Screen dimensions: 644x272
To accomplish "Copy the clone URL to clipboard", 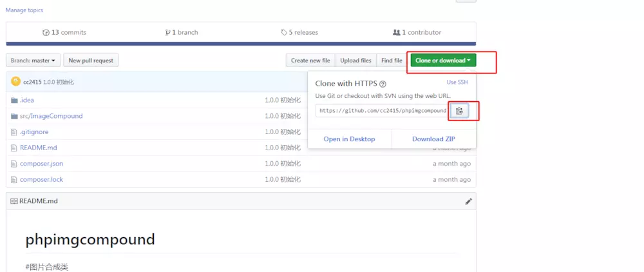I will (x=460, y=110).
